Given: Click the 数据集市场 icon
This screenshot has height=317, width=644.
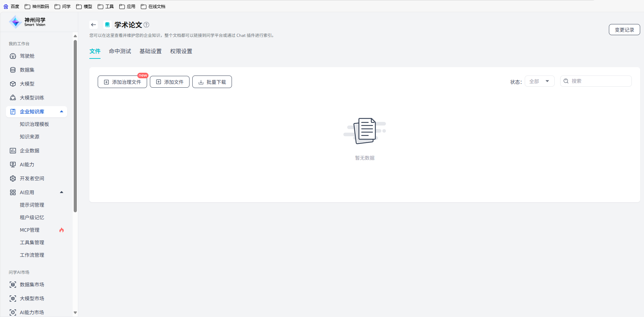Looking at the screenshot, I should [13, 285].
